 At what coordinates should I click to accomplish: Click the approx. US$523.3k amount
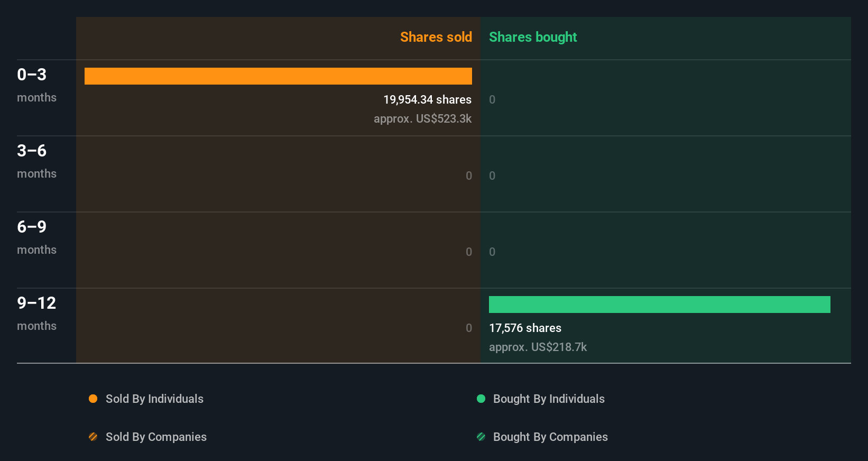[422, 118]
